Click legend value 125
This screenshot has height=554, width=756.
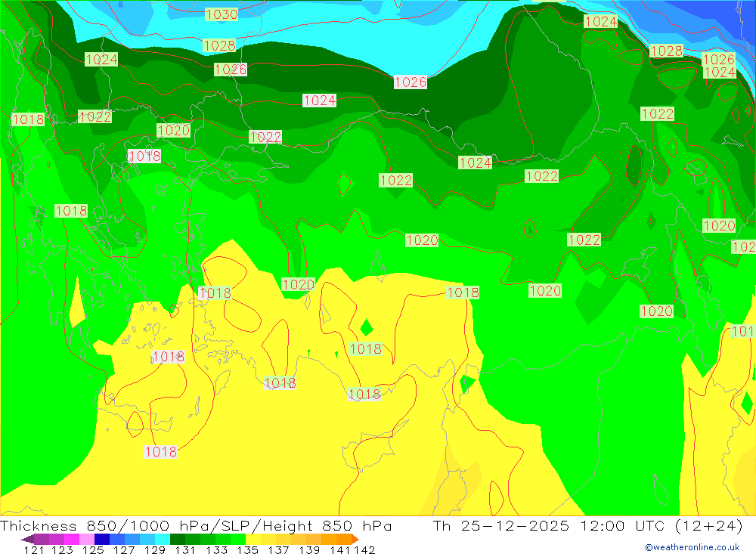[x=93, y=549]
